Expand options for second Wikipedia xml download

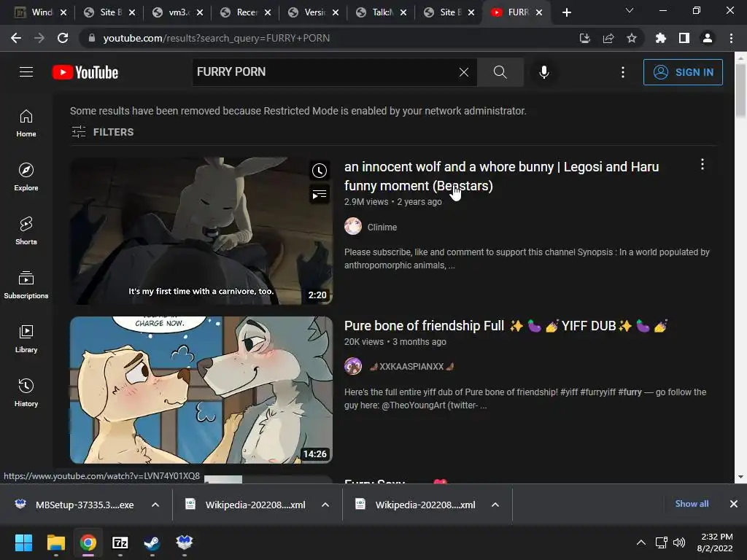tap(495, 505)
